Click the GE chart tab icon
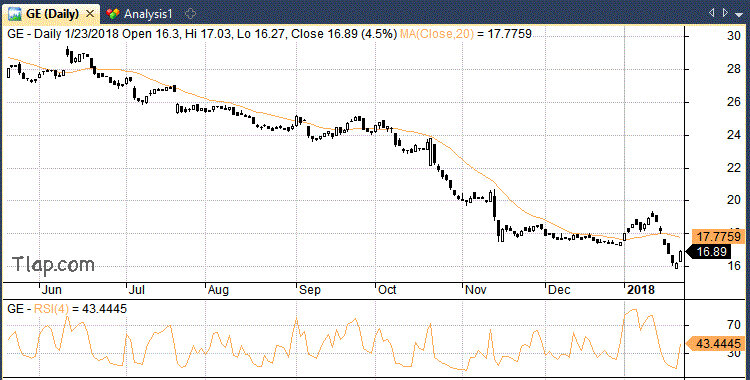Viewport: 750px width, 380px height. [x=15, y=14]
